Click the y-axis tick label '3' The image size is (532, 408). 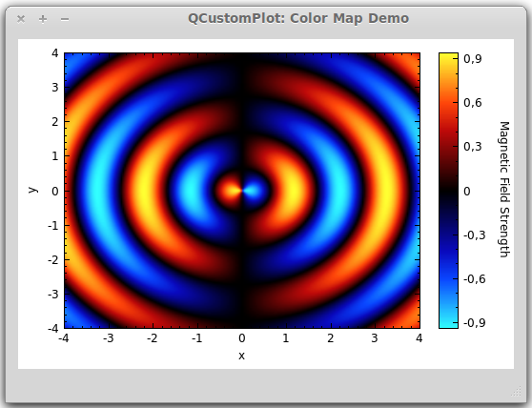55,88
